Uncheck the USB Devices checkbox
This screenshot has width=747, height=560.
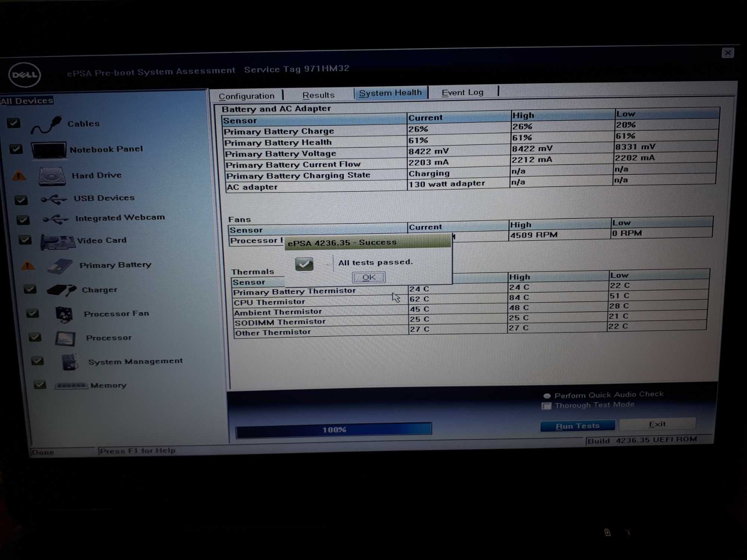click(x=21, y=200)
